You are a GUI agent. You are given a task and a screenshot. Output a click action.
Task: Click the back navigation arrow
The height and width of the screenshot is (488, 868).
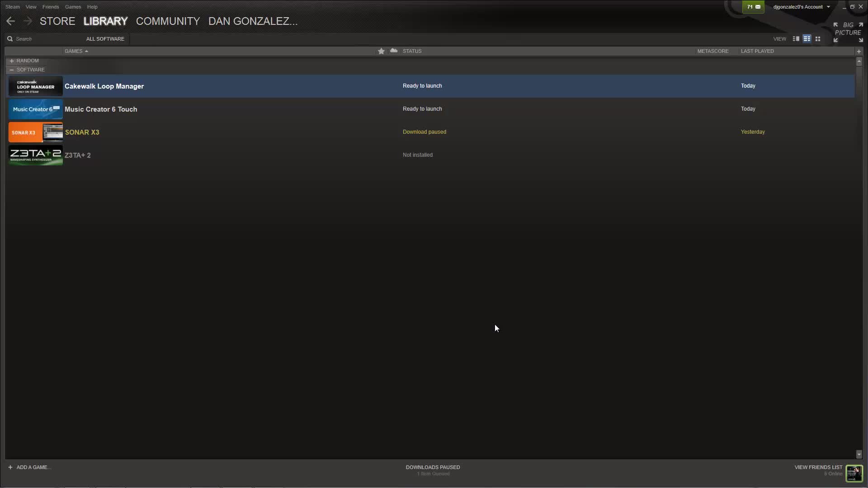[11, 21]
